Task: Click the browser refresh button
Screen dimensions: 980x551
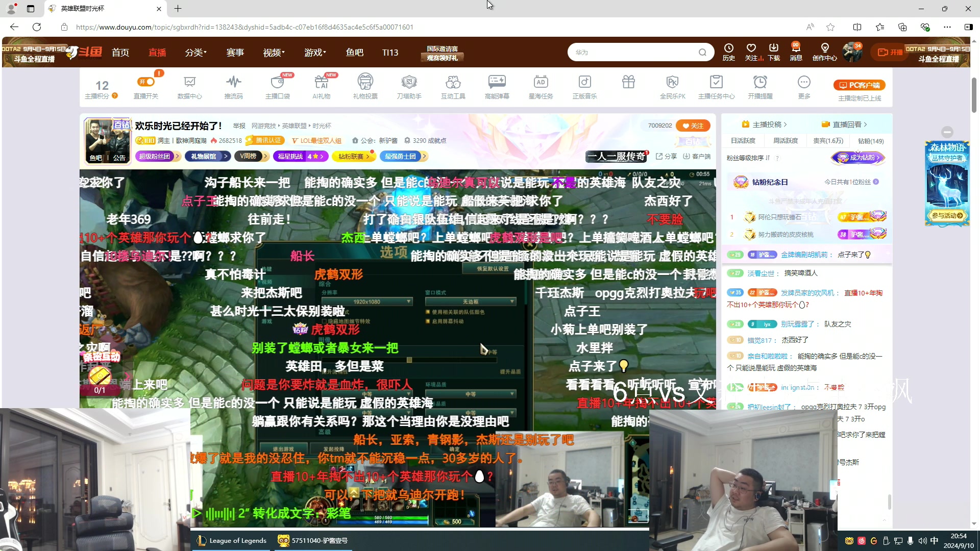Action: pyautogui.click(x=37, y=27)
